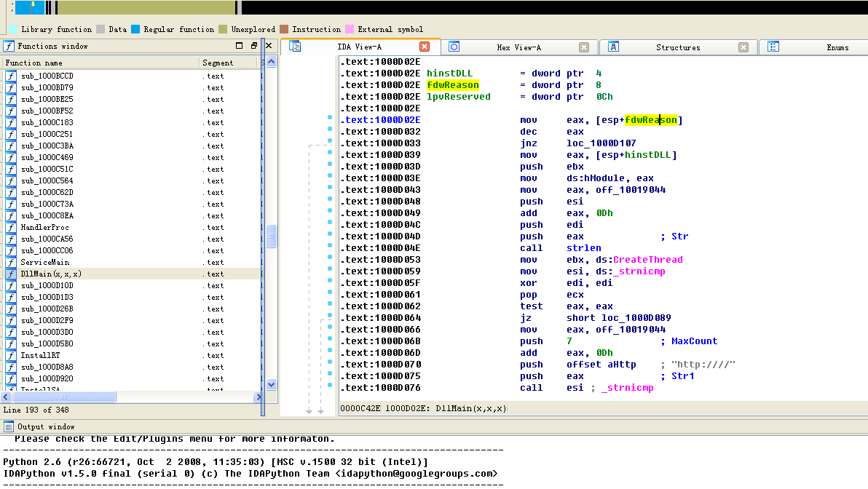Viewport: 868px width, 489px height.
Task: Toggle breakpoint dot at .text:1000D06B
Action: (x=330, y=338)
